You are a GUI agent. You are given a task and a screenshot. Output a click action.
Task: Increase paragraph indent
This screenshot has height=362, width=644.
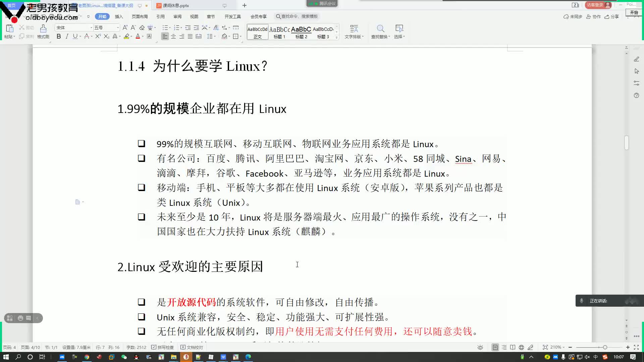tap(196, 27)
